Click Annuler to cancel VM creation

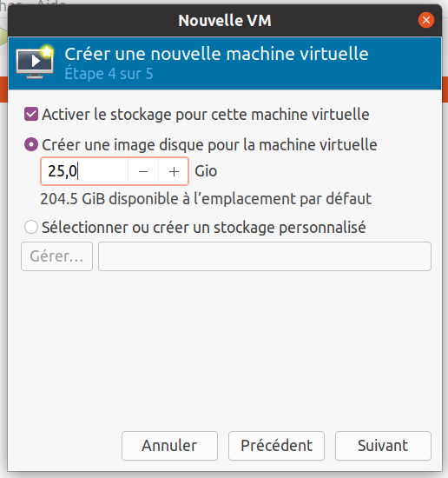click(x=169, y=446)
